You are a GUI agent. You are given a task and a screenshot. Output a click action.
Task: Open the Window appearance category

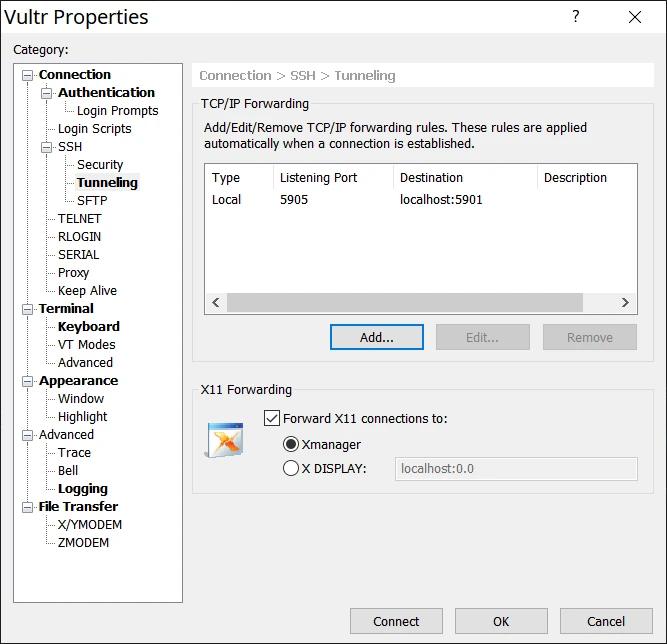click(81, 399)
